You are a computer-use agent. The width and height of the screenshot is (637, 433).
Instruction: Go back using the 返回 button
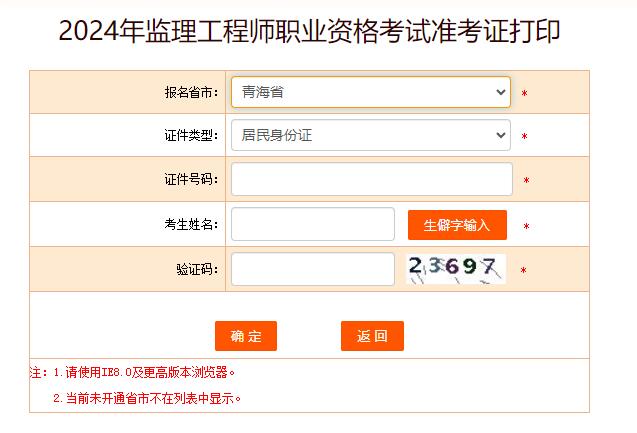(x=372, y=336)
